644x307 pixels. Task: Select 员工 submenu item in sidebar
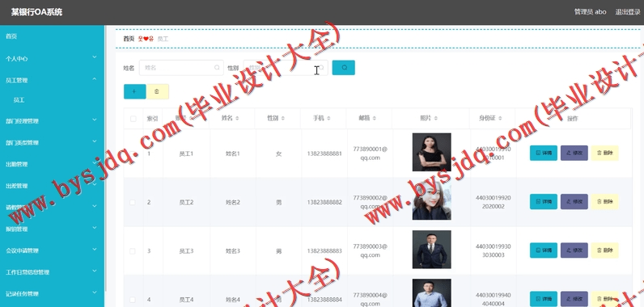(x=19, y=100)
